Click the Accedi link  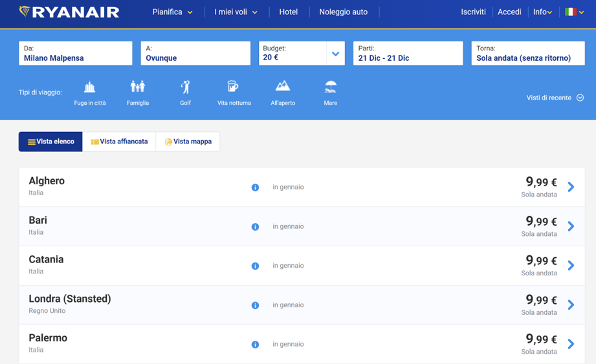point(509,12)
